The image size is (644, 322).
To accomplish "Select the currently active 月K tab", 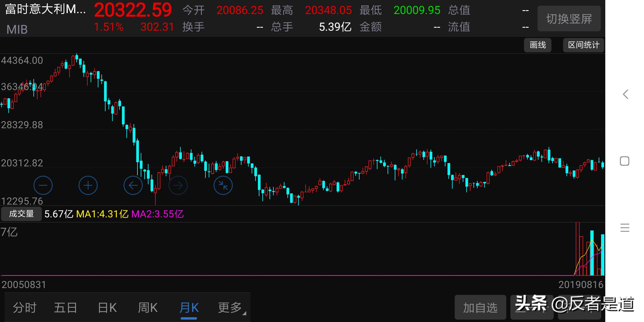I will tap(189, 308).
